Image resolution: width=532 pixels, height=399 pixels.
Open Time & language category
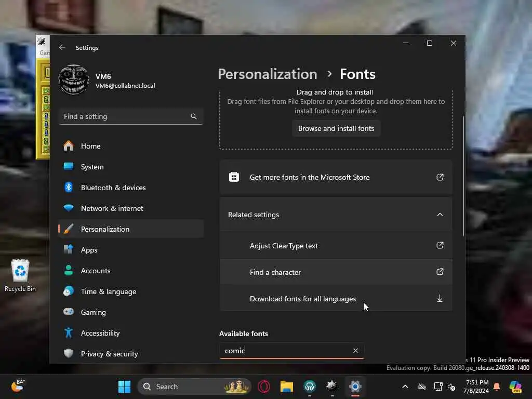(x=131, y=291)
